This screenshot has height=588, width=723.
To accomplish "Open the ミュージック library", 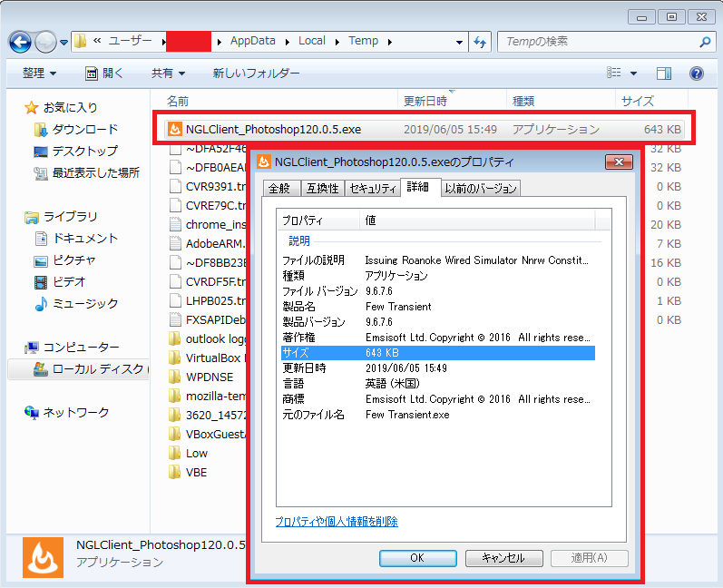I will click(x=76, y=303).
